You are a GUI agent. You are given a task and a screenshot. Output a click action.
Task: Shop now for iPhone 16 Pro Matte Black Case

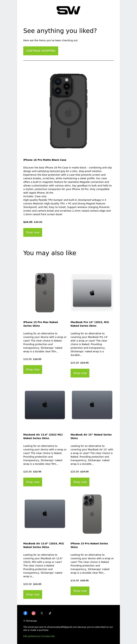[33, 232]
